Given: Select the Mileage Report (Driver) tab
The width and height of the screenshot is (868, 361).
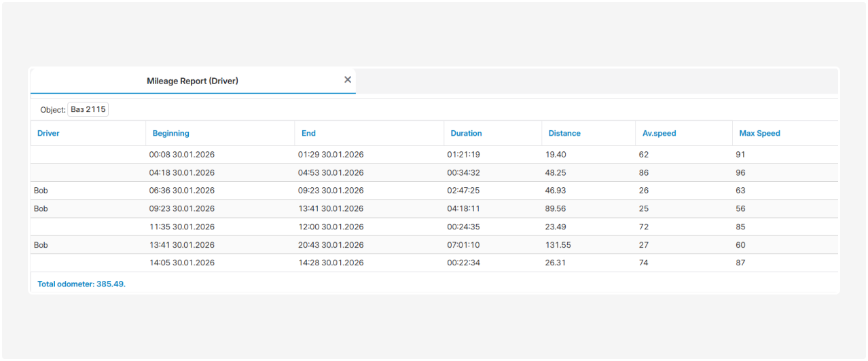Looking at the screenshot, I should pyautogui.click(x=192, y=81).
